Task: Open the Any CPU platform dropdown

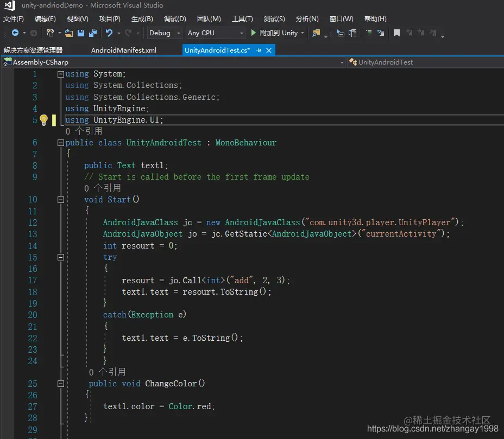Action: (216, 33)
